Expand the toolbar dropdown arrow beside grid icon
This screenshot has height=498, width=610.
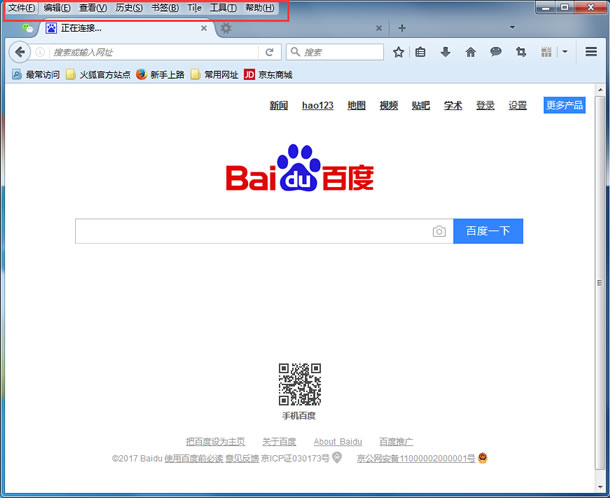565,51
